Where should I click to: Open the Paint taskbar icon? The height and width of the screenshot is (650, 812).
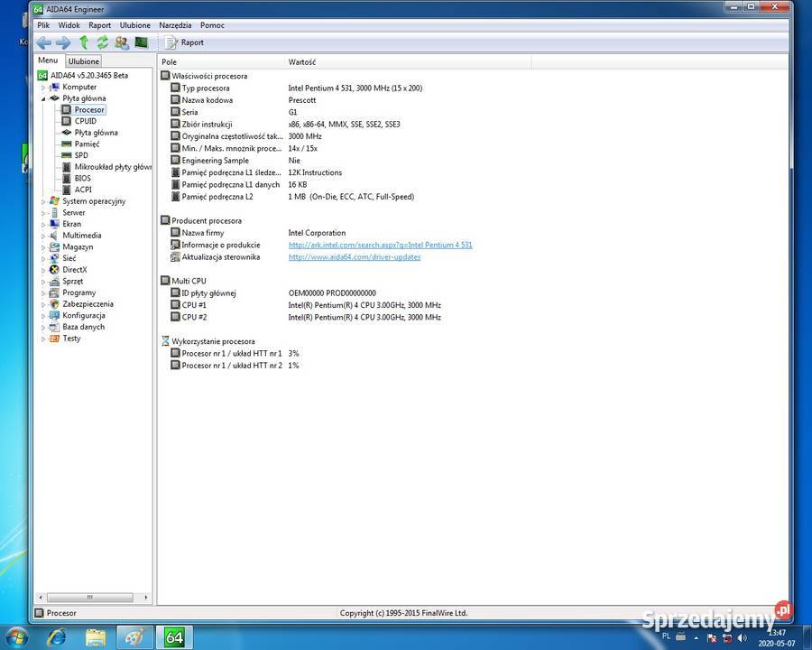pyautogui.click(x=134, y=637)
